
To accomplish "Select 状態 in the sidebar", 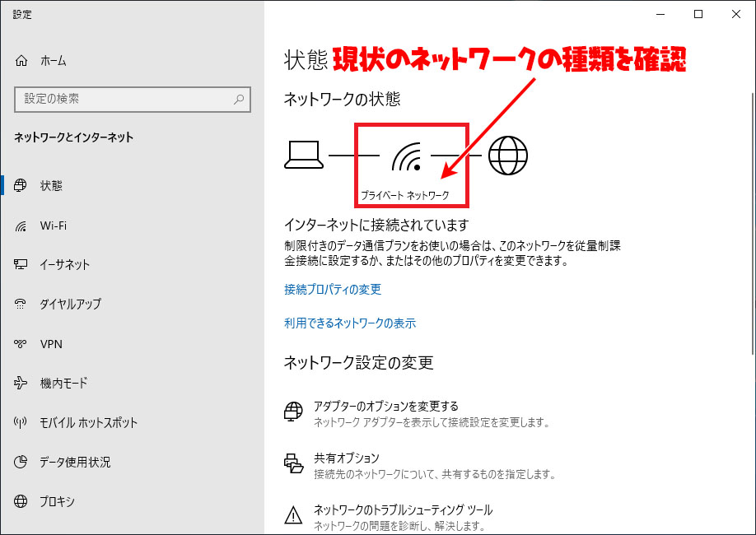I will 132,185.
